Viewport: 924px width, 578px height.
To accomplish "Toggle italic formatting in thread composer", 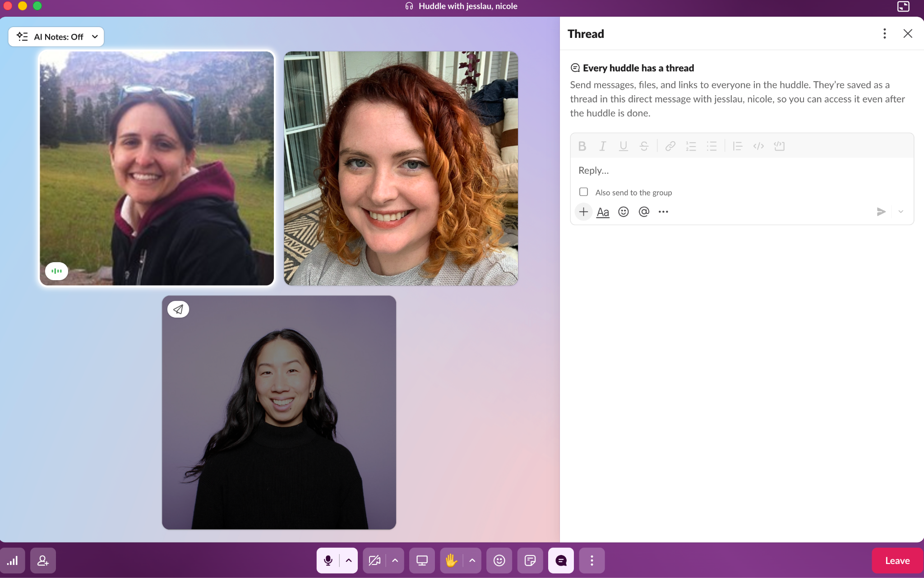I will coord(602,146).
